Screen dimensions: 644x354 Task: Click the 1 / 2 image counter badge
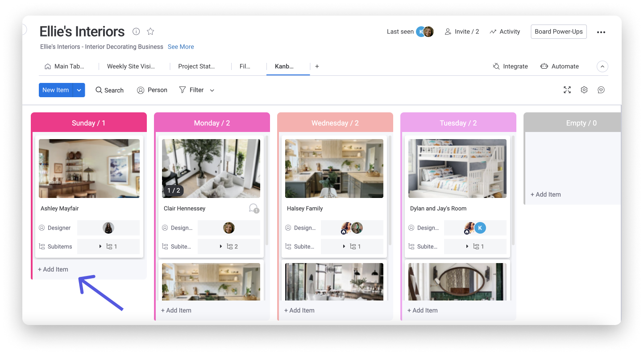(x=174, y=190)
